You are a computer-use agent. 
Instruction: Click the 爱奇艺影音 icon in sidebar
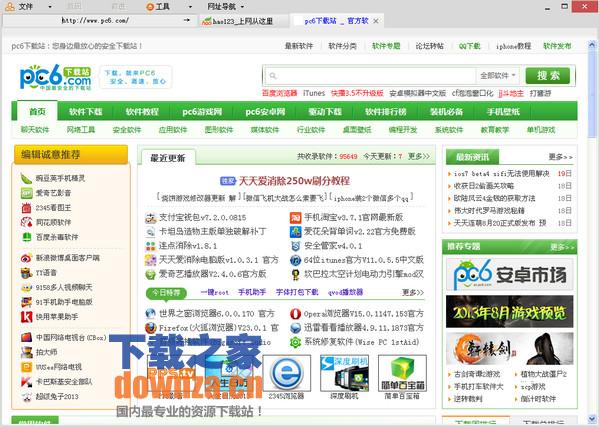[x=26, y=193]
